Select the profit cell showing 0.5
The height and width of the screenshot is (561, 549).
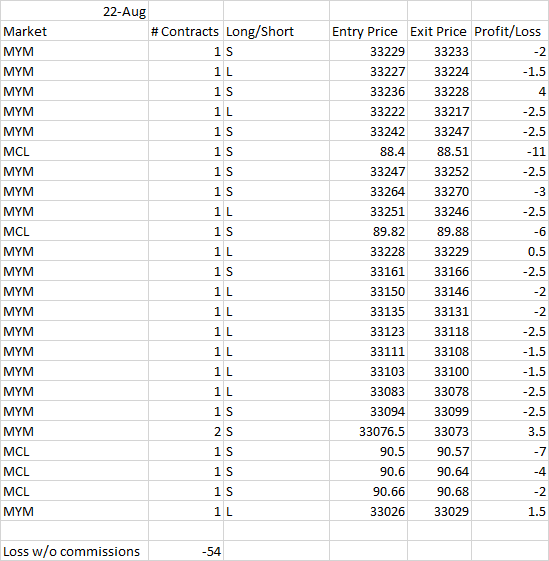point(510,251)
